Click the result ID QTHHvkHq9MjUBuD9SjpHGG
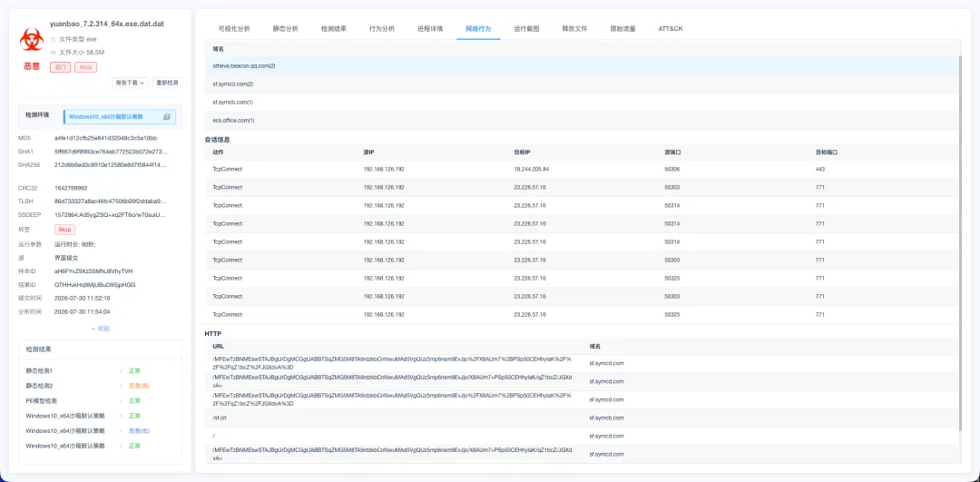Screen dimensions: 980x482 click(95, 284)
